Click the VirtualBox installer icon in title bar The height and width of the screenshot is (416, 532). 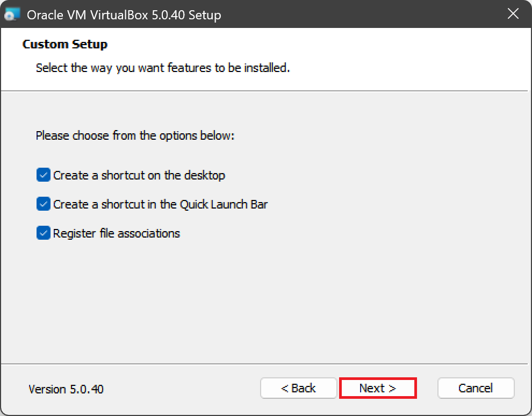pyautogui.click(x=12, y=15)
